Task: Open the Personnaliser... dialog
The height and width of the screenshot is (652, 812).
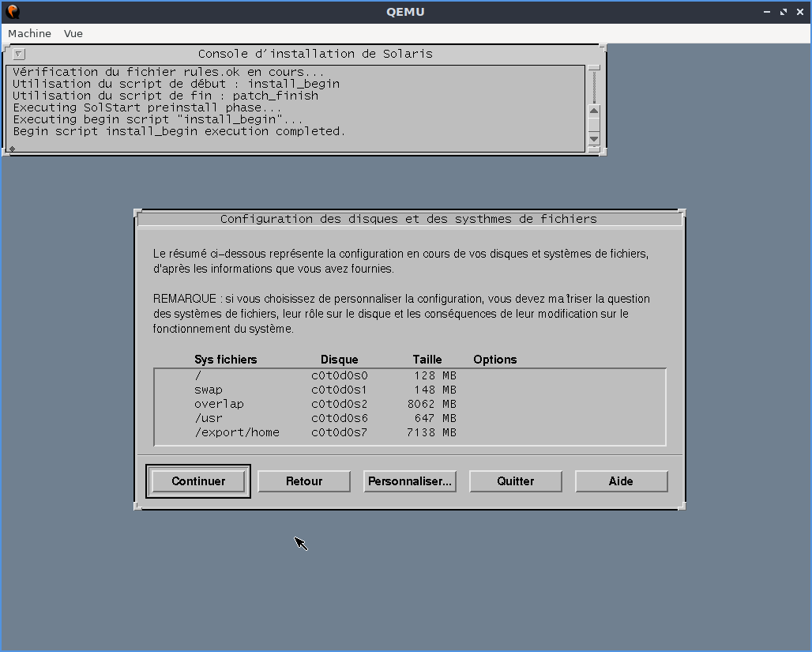Action: [410, 481]
